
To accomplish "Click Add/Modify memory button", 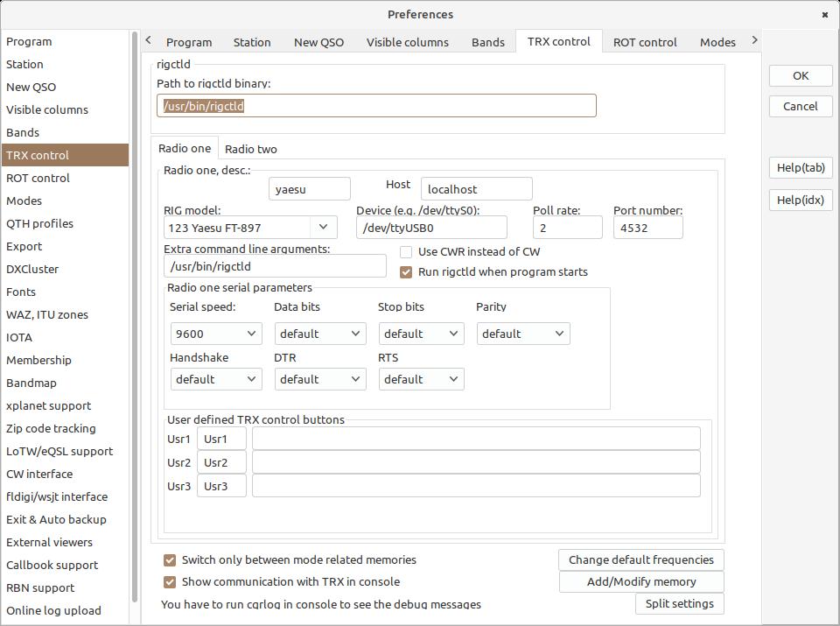I will pos(641,582).
